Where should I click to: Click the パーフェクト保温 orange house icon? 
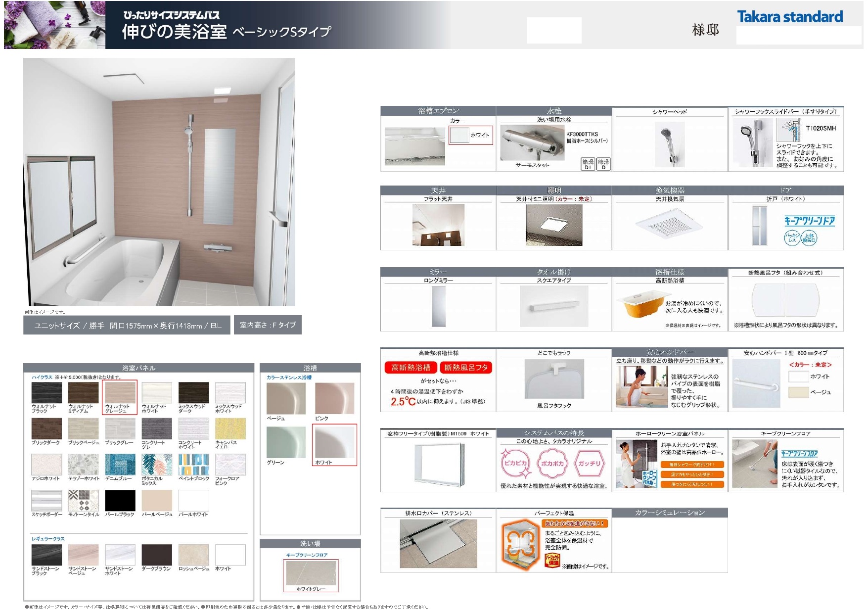coord(520,544)
